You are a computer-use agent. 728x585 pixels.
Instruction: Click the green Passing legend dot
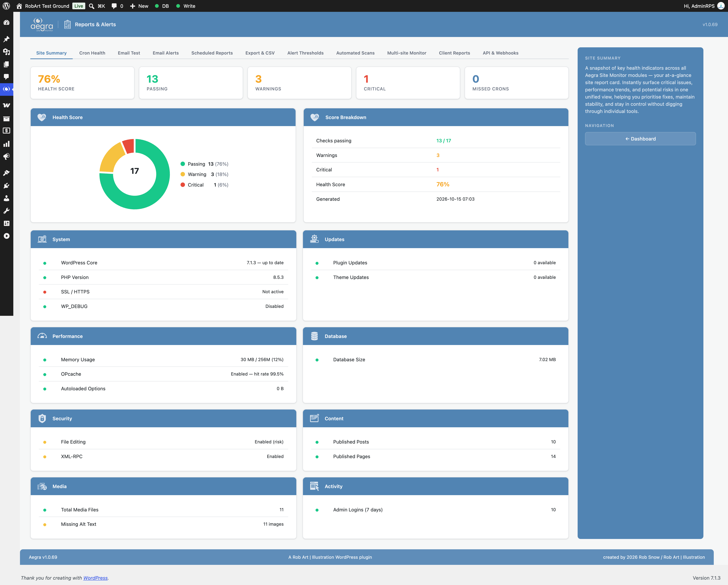point(183,164)
